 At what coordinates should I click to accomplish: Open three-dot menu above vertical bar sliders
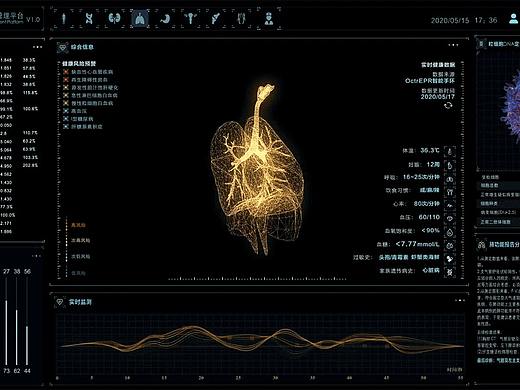(36, 256)
